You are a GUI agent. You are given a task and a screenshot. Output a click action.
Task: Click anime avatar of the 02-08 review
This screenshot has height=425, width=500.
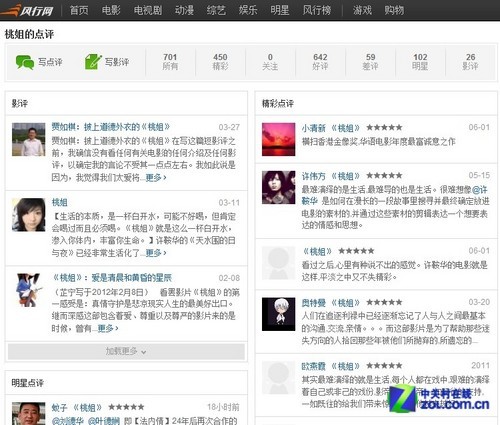(x=28, y=290)
